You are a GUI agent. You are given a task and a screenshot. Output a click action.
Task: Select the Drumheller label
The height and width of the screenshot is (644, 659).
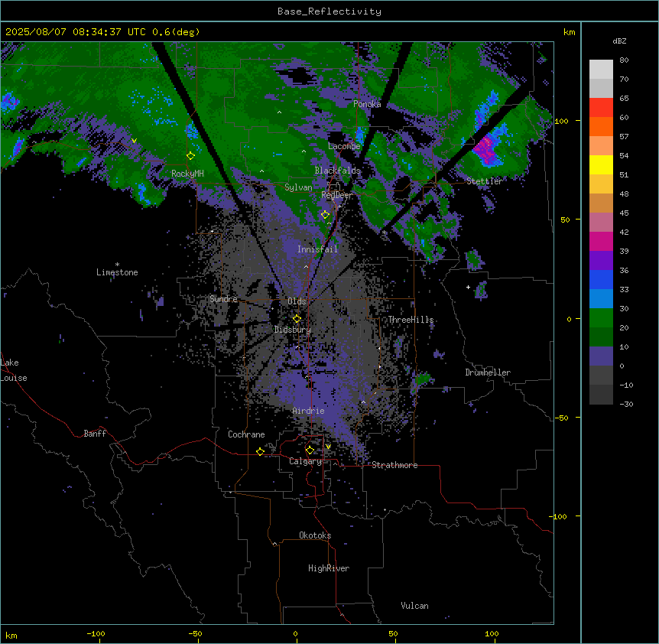pyautogui.click(x=488, y=372)
